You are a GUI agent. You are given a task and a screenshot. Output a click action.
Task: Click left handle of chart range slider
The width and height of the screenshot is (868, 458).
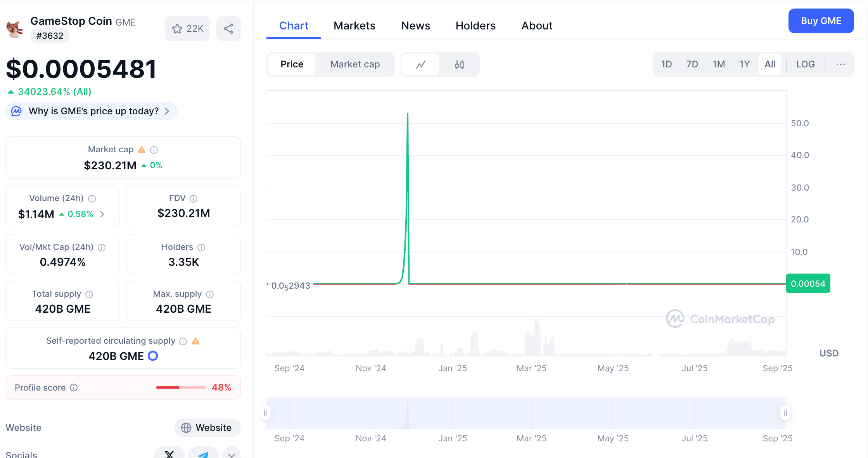tap(266, 413)
